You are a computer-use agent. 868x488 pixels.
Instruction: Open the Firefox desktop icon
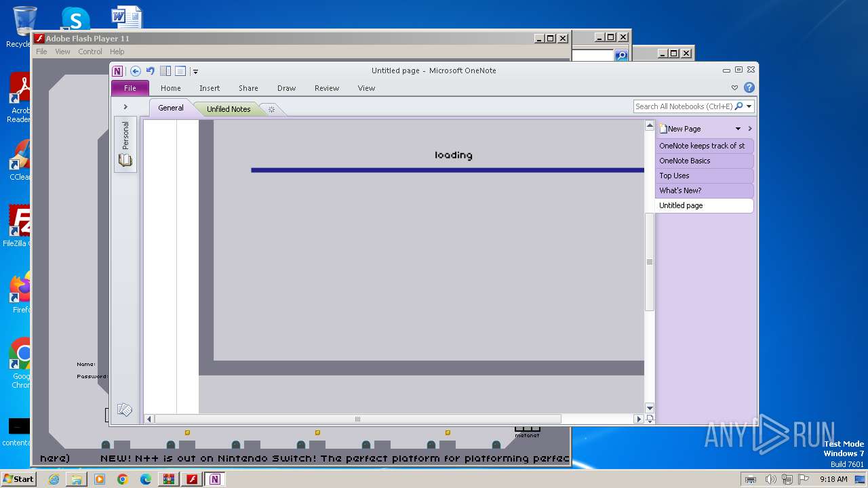[20, 293]
